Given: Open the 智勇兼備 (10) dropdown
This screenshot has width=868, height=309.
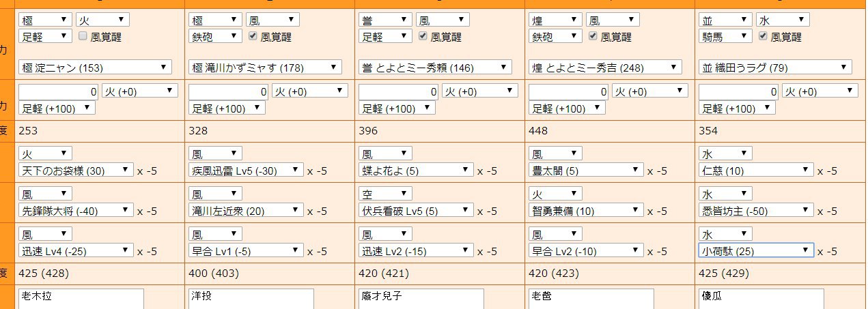Looking at the screenshot, I should (586, 211).
